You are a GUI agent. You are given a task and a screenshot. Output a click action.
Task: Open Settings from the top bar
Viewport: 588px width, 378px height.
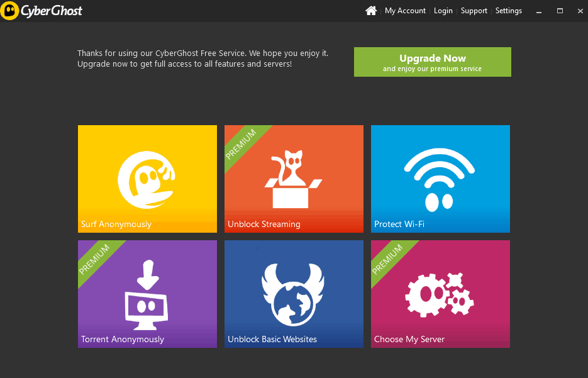509,11
